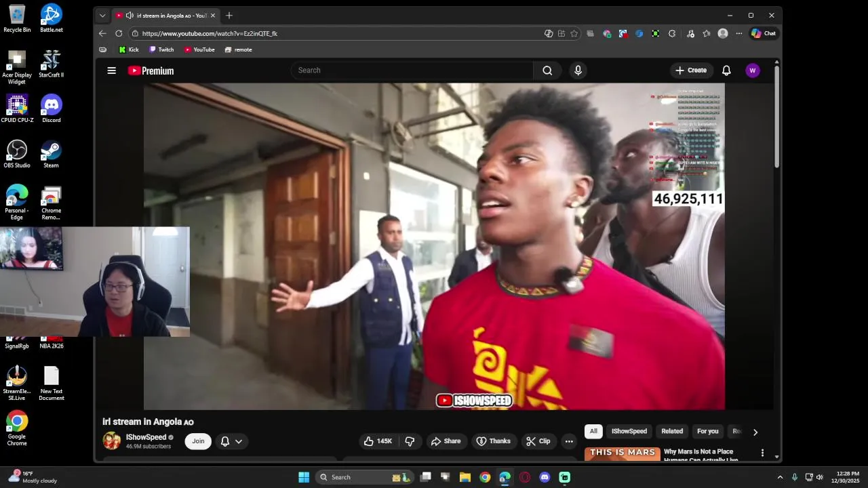Open StarCraft II desktop shortcut
868x488 pixels.
tap(52, 64)
